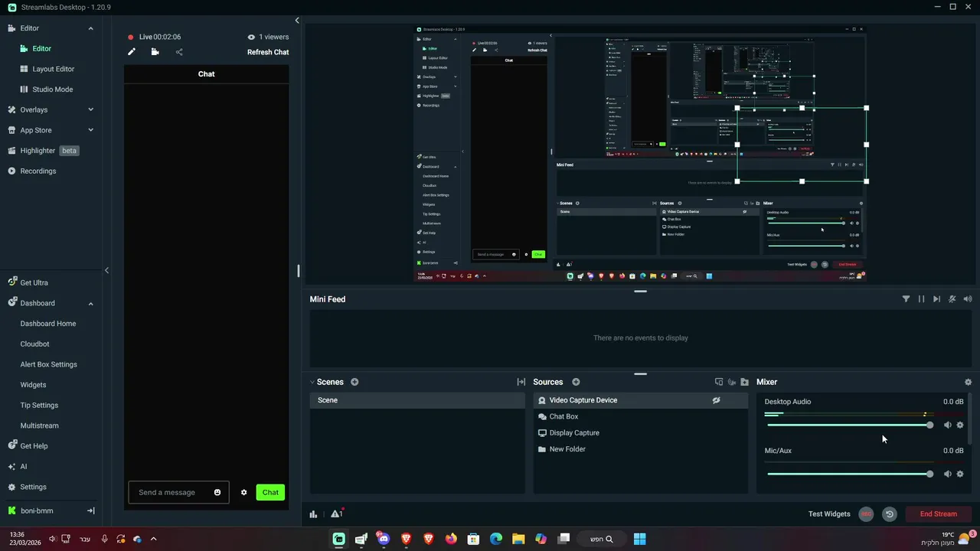
Task: Open Alert Box Settings
Action: (48, 364)
